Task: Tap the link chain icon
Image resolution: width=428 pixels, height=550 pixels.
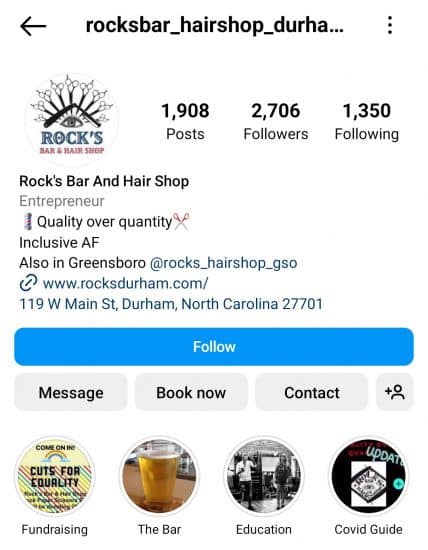Action: click(x=28, y=283)
